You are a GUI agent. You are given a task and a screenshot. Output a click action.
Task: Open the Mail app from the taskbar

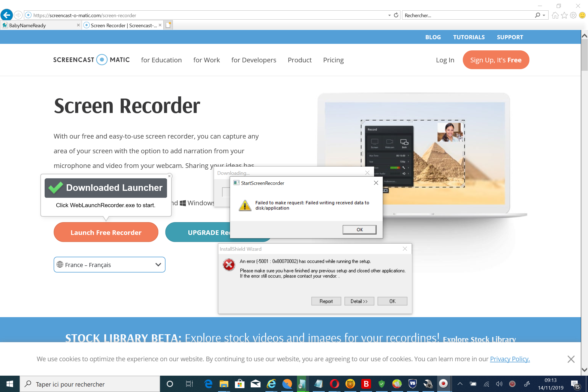(255, 384)
